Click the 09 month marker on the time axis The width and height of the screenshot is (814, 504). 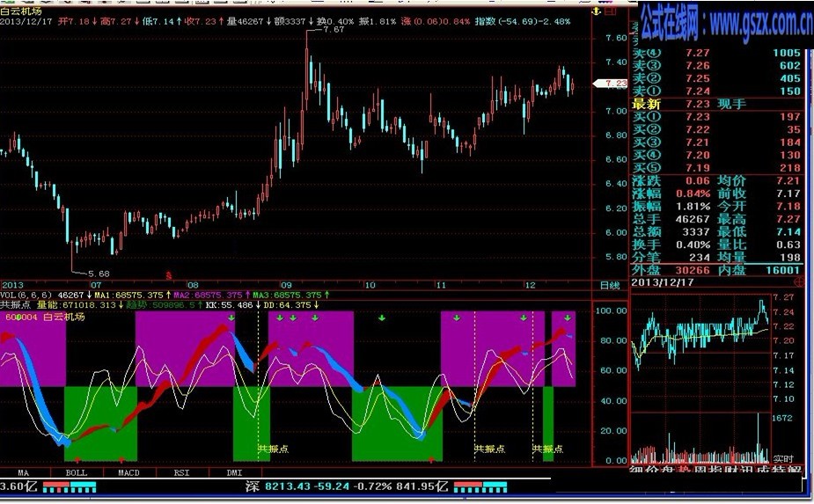(x=287, y=285)
